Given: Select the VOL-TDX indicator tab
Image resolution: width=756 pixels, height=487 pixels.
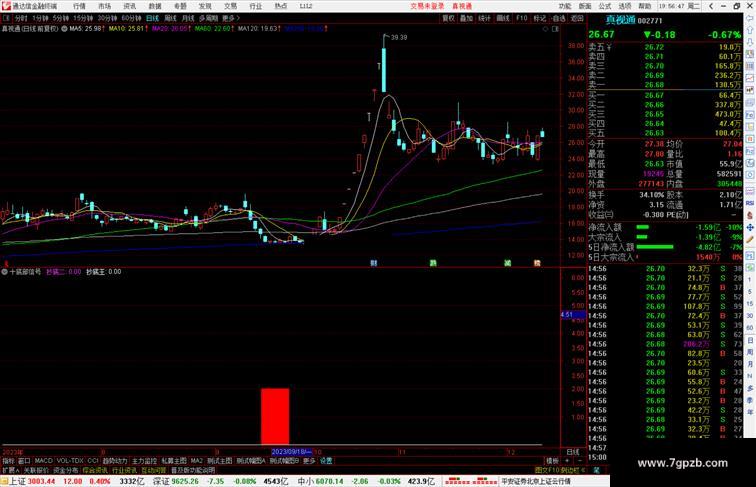Looking at the screenshot, I should (x=70, y=460).
